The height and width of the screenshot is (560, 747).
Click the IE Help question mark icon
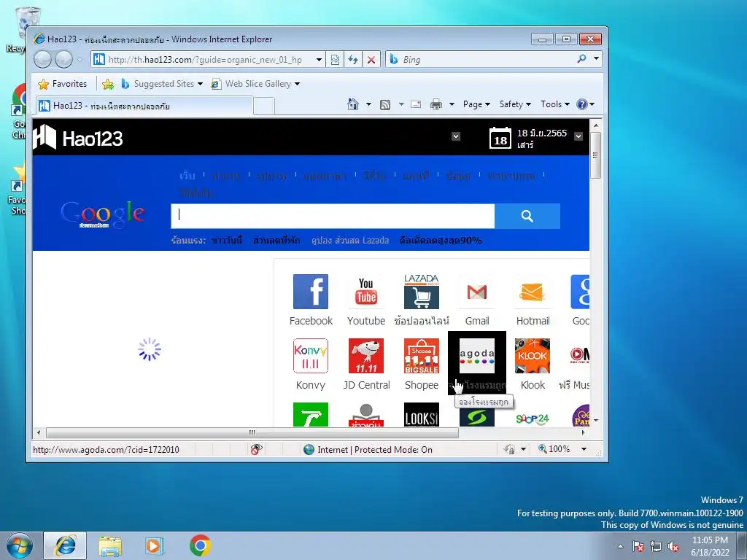tap(581, 104)
